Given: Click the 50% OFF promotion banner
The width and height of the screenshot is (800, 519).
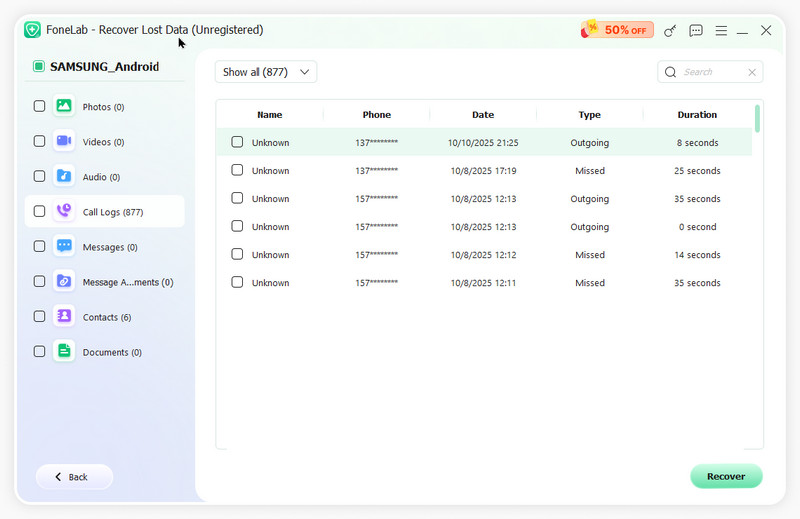Looking at the screenshot, I should click(x=617, y=30).
